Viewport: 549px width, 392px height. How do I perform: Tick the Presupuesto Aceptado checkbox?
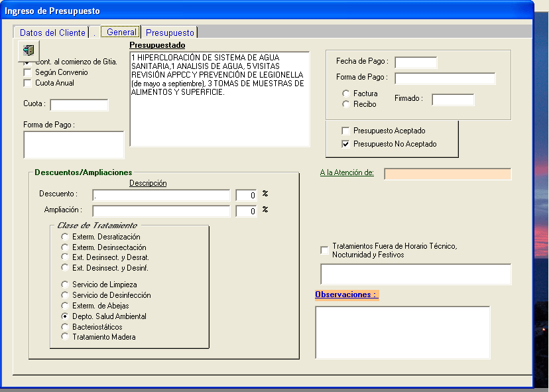(x=345, y=131)
